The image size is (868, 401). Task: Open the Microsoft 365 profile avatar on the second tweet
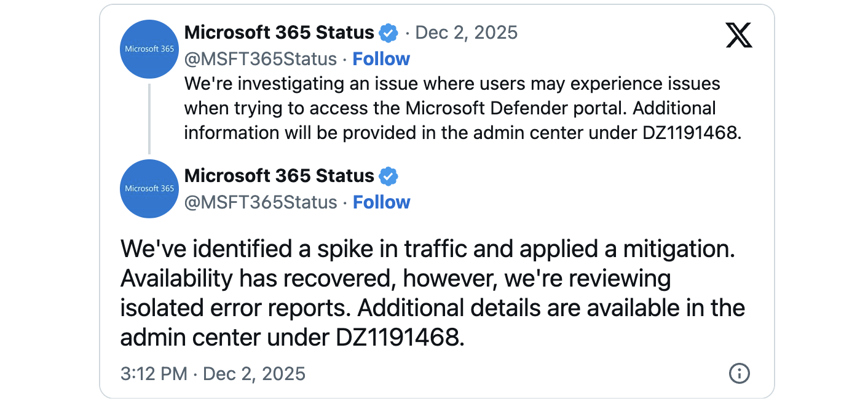149,189
